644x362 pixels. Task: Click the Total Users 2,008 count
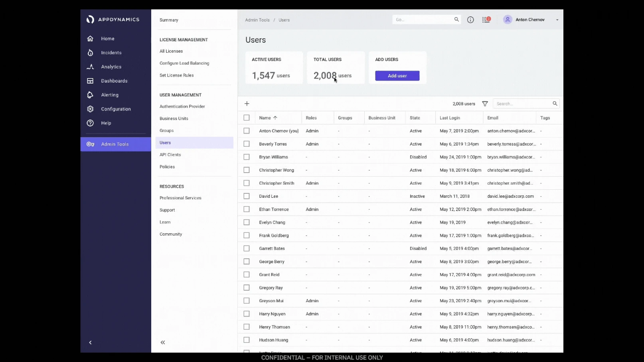point(325,75)
